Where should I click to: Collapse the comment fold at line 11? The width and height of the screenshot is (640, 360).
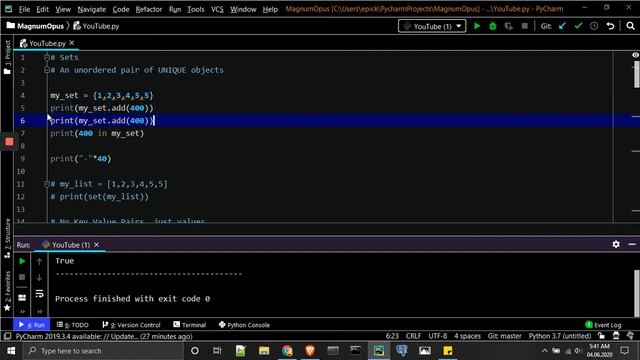coord(47,184)
